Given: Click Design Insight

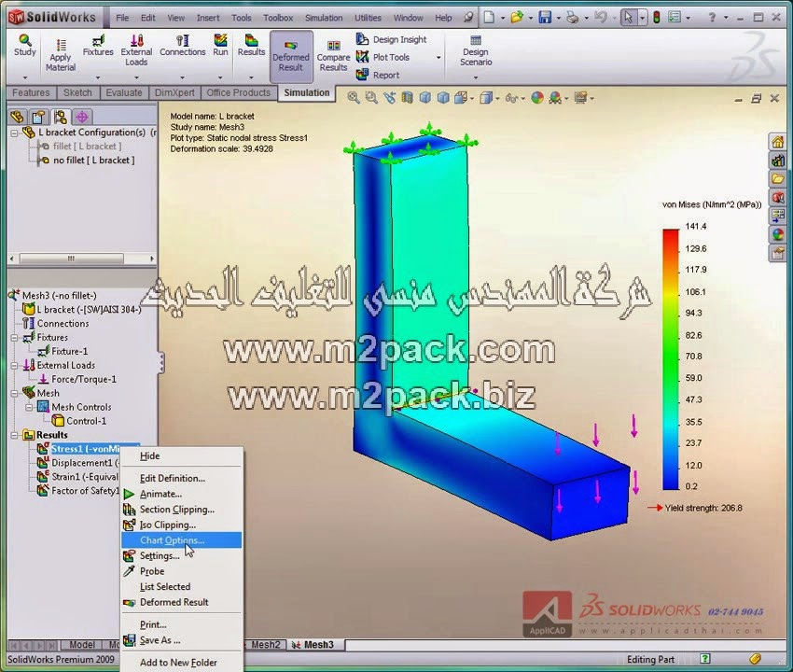Looking at the screenshot, I should [392, 39].
